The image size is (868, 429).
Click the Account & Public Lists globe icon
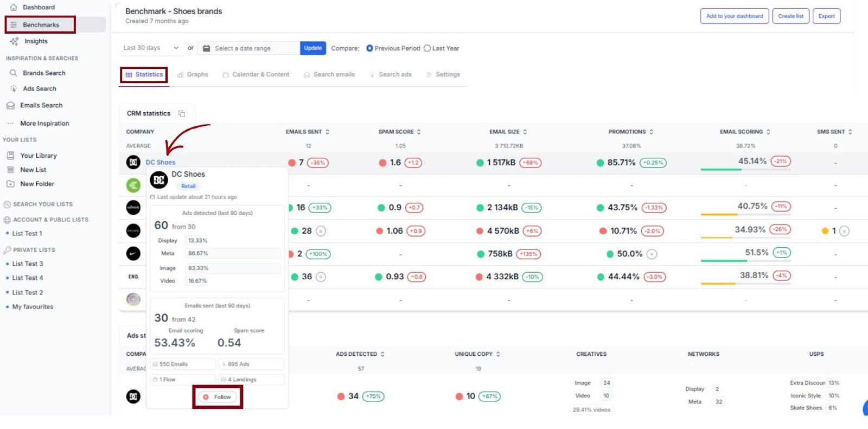[x=7, y=220]
